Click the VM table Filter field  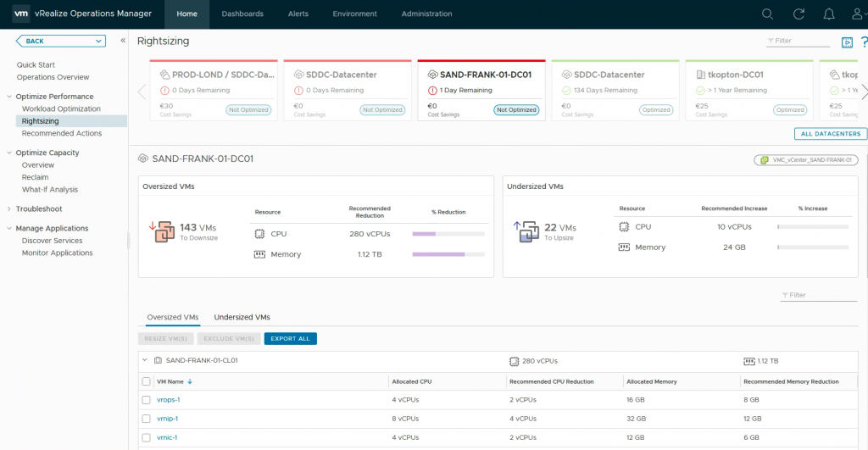tap(818, 296)
